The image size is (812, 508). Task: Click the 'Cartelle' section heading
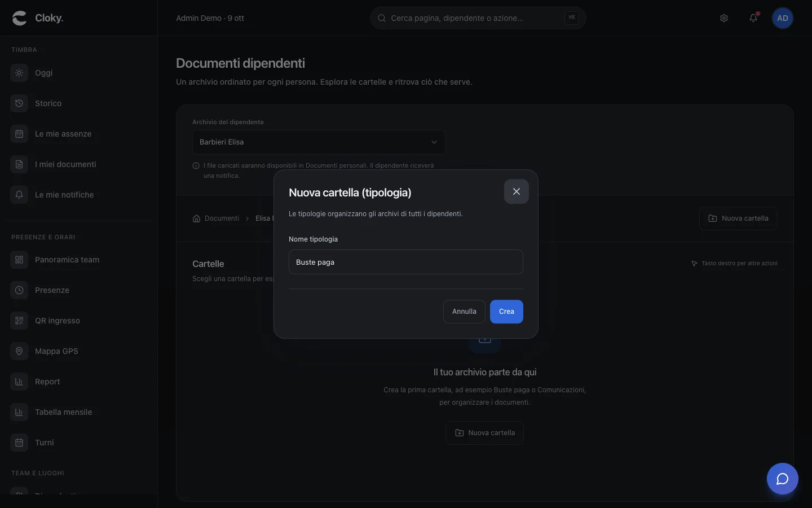click(208, 264)
